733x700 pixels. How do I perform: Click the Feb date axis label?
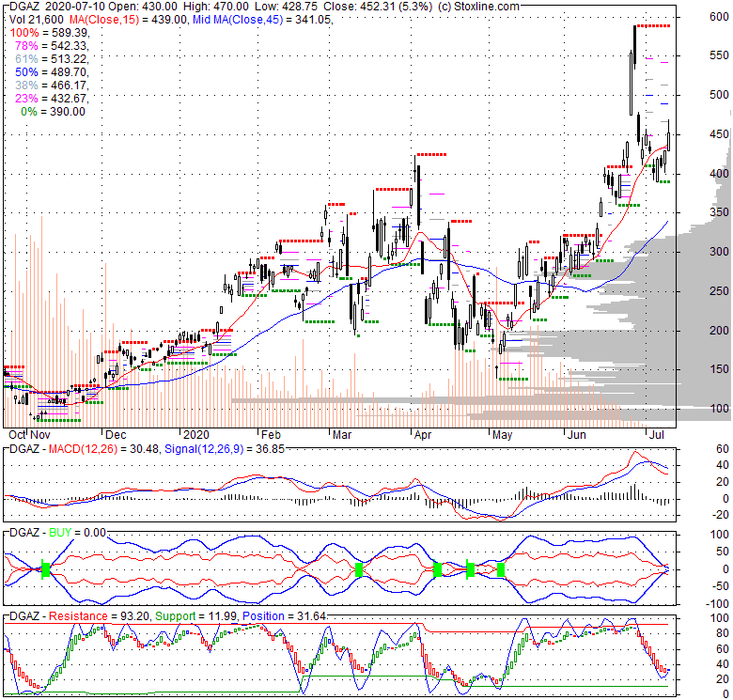[272, 435]
